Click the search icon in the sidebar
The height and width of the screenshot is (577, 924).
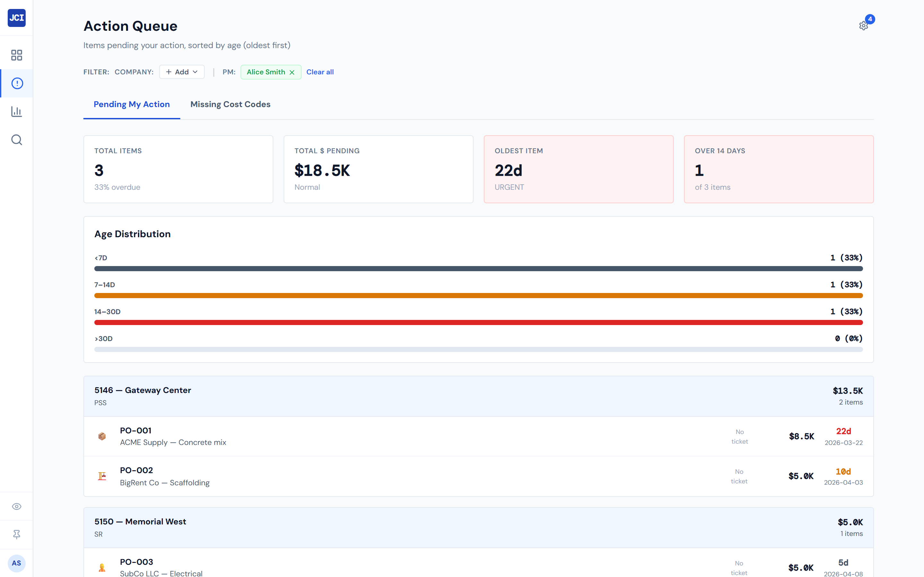[x=16, y=140]
